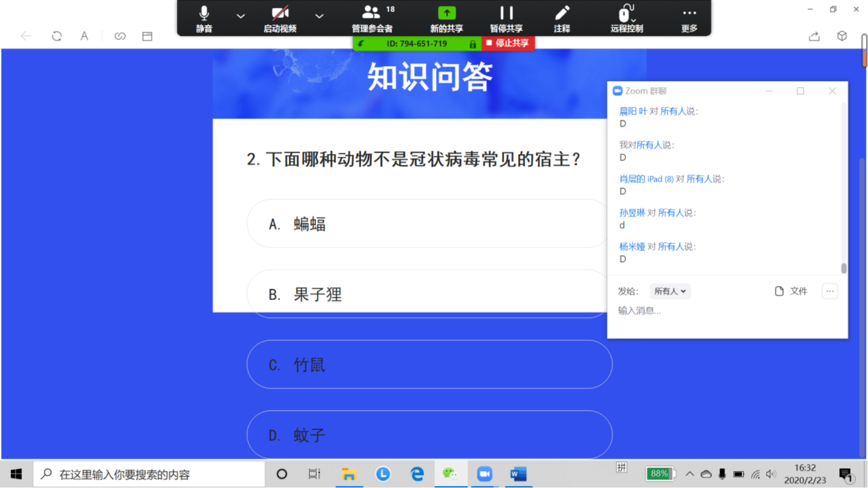Screen dimensions: 868x488
Task: Open WeChat from the taskbar
Action: [450, 474]
